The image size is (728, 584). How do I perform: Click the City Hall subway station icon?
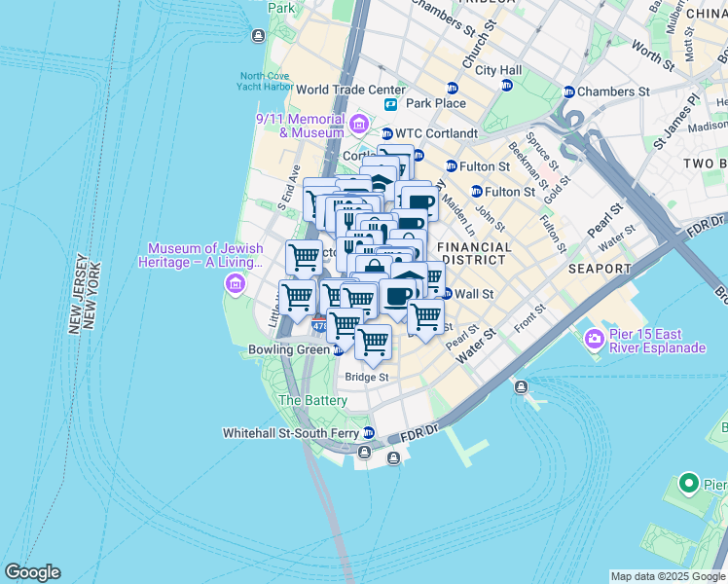click(506, 85)
